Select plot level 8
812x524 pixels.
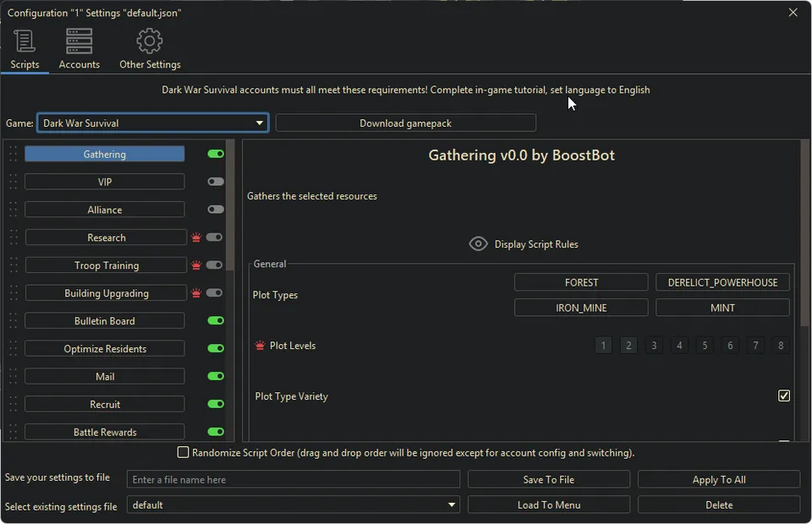[781, 345]
